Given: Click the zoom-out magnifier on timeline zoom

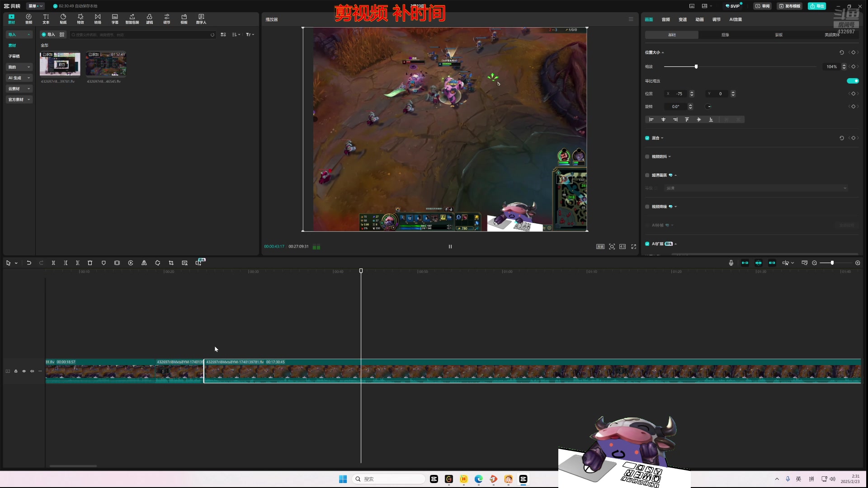Looking at the screenshot, I should pos(815,263).
